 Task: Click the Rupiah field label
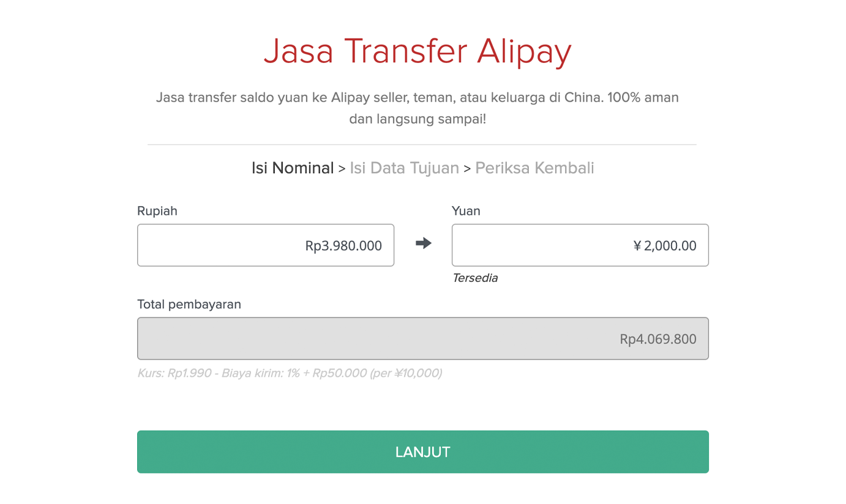[157, 211]
